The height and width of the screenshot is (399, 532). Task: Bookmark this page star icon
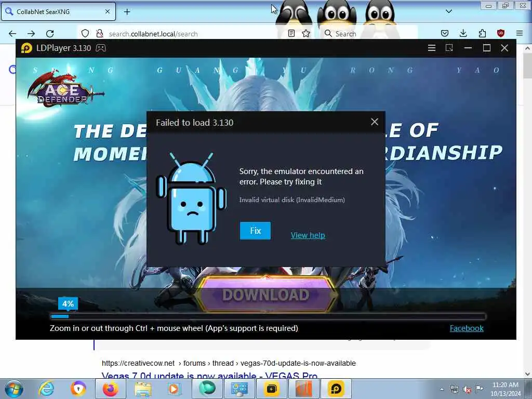click(x=306, y=33)
